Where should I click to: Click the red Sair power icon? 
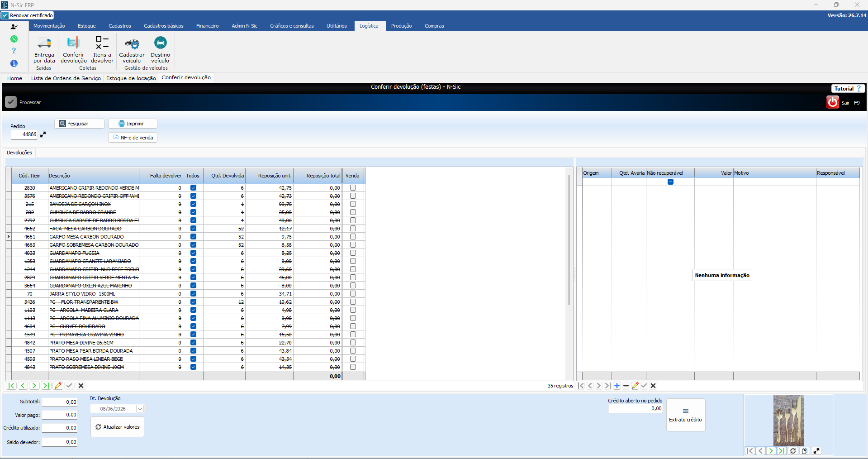pos(833,102)
